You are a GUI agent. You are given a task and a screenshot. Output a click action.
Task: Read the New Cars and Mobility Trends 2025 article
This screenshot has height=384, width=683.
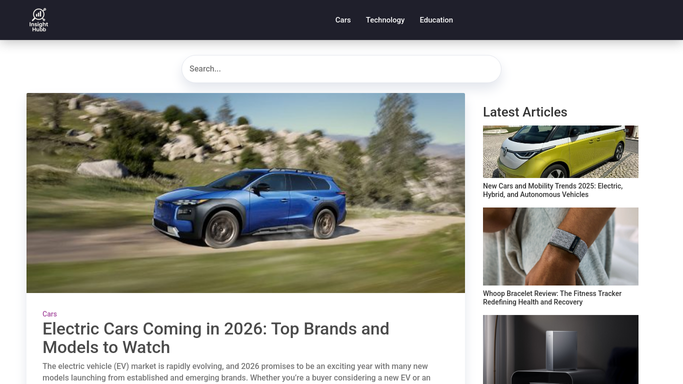[x=552, y=190]
